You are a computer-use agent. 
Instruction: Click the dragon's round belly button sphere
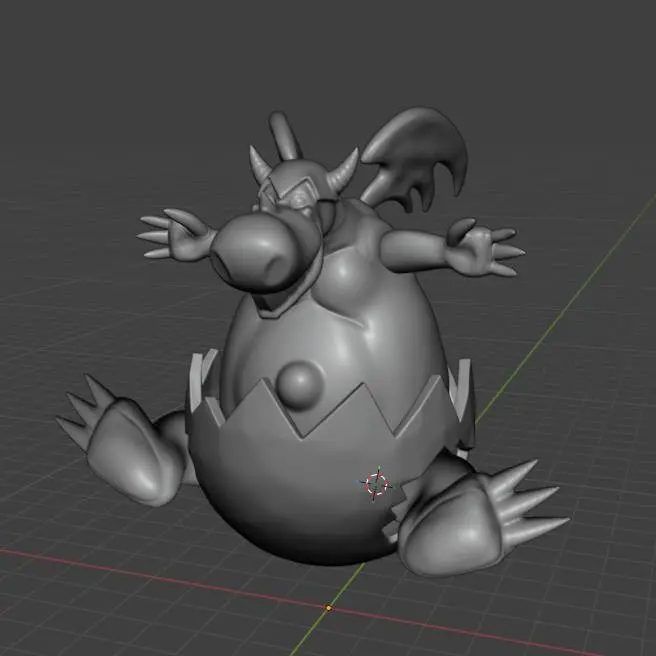pos(300,385)
